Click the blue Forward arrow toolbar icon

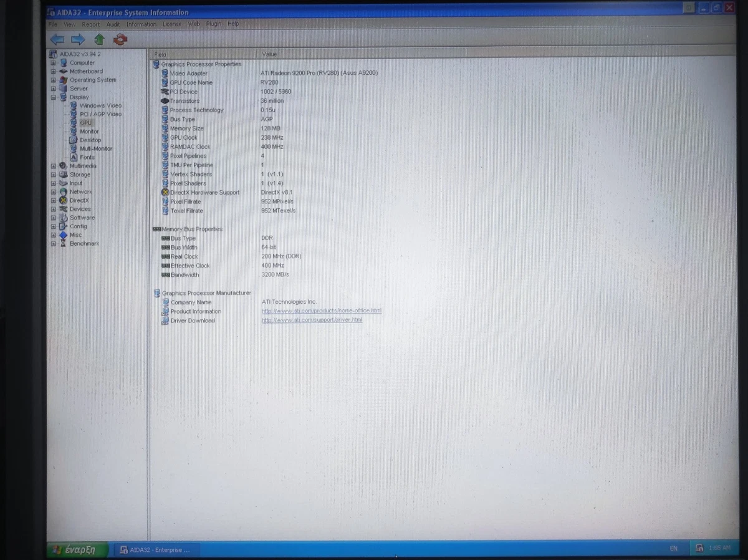78,39
